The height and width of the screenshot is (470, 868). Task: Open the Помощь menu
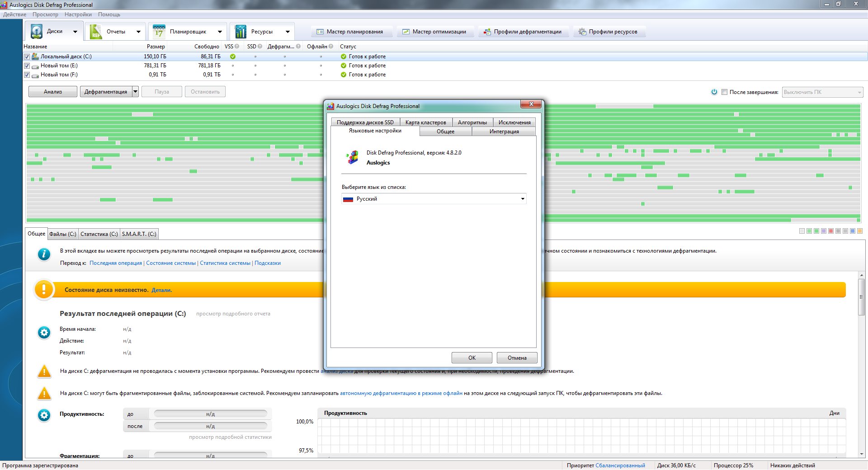(x=109, y=14)
